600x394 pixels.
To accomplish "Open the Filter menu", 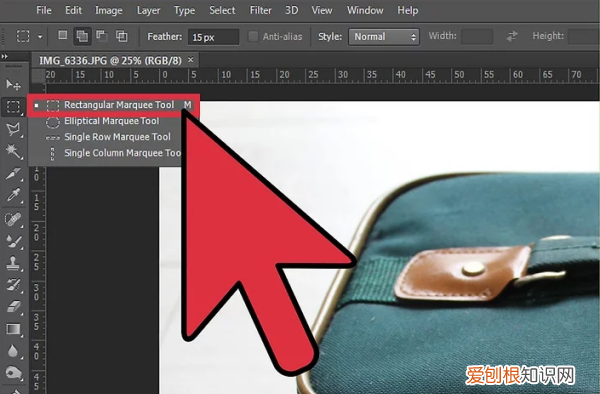I will [x=261, y=10].
